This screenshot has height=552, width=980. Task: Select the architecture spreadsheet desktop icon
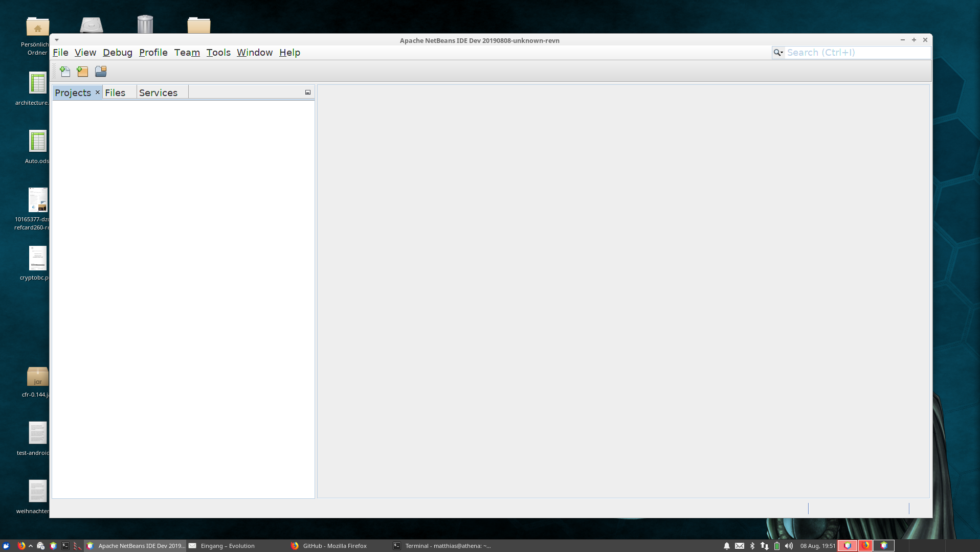pyautogui.click(x=37, y=83)
